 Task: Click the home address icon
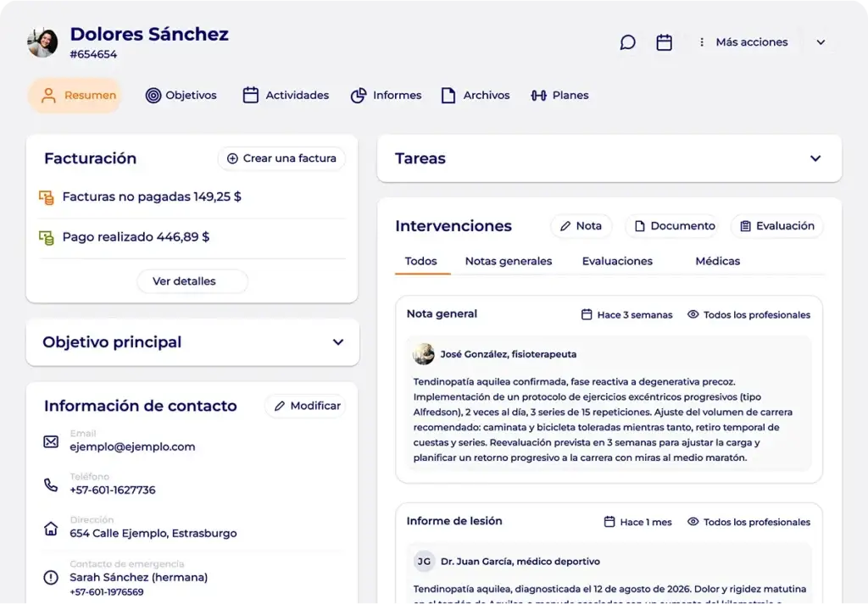pyautogui.click(x=51, y=529)
